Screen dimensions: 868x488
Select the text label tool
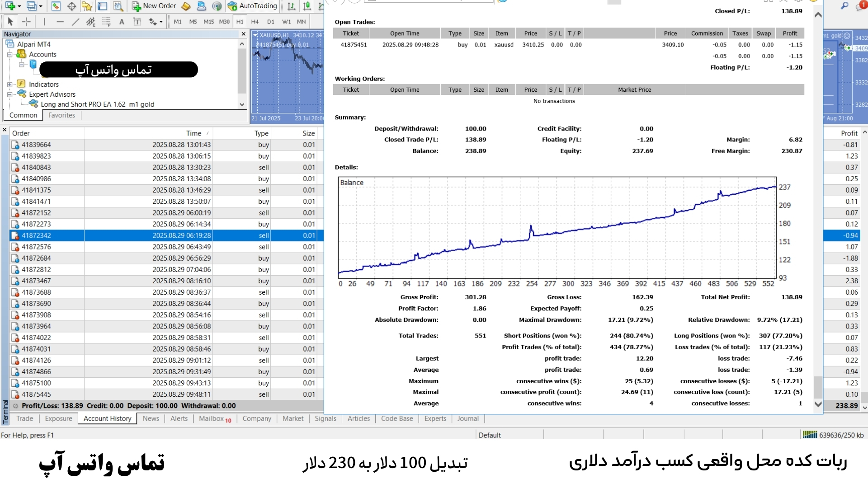[x=137, y=21]
